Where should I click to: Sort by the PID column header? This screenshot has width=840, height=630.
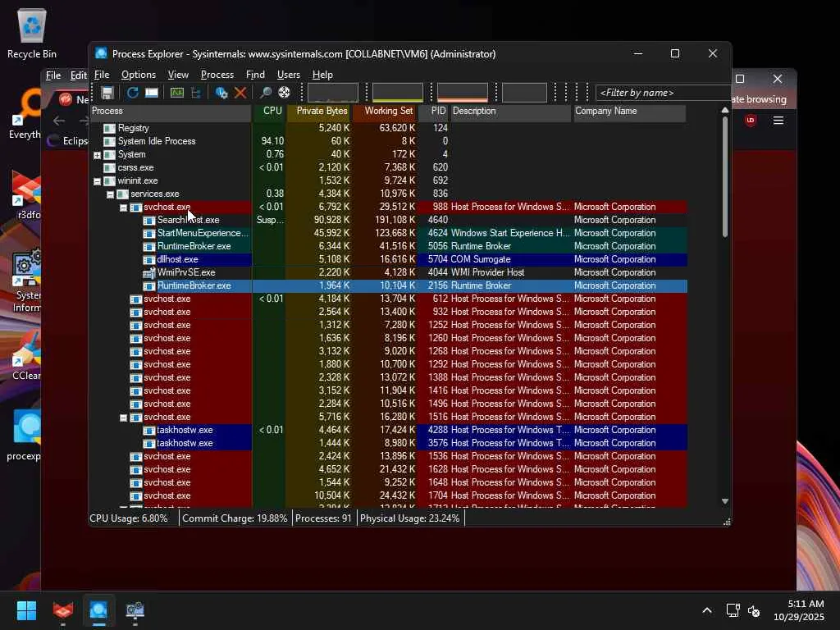tap(433, 111)
